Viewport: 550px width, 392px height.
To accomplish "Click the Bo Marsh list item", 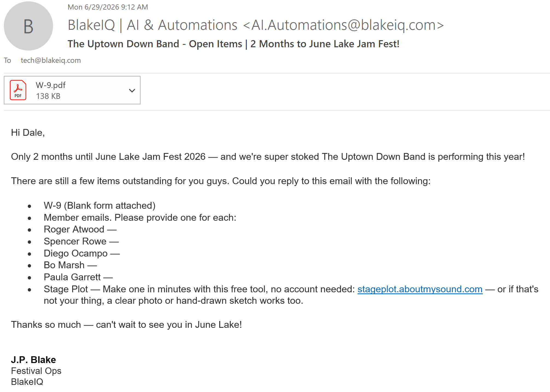I will coord(70,265).
